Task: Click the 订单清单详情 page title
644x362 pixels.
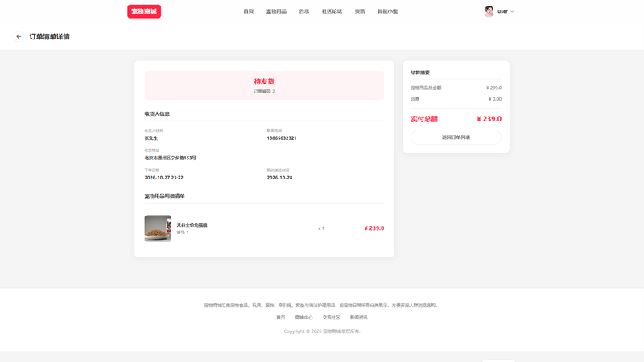Action: (x=50, y=36)
